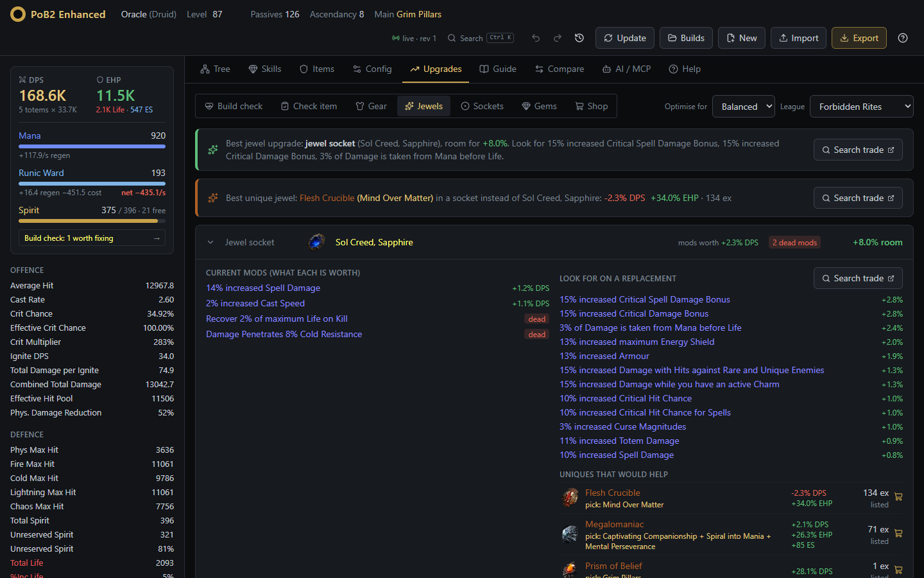The width and height of the screenshot is (924, 578).
Task: Open the revision history clock icon
Action: tap(579, 38)
